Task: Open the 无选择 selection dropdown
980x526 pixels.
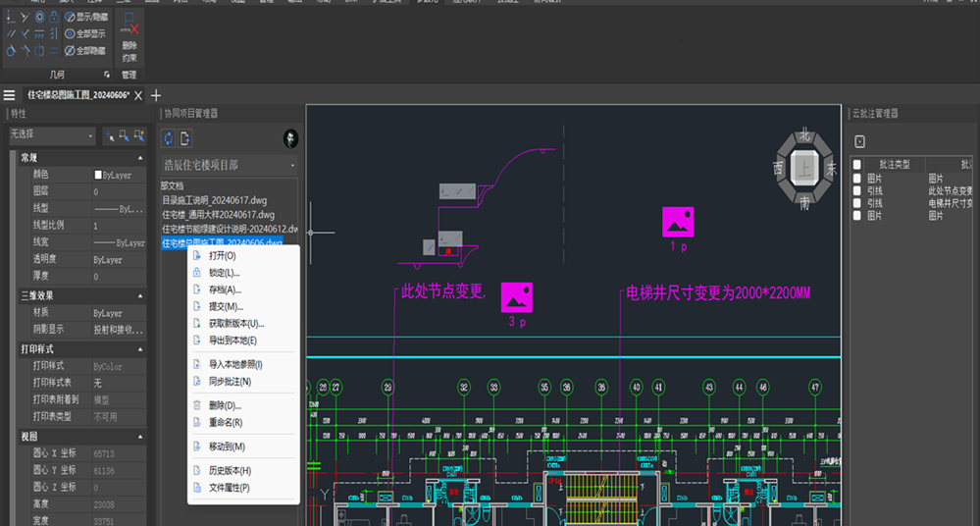Action: pyautogui.click(x=51, y=135)
